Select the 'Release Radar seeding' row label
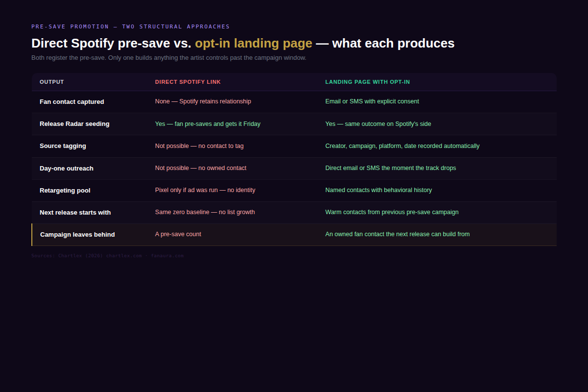Screen dimensions: 588x392 74,124
